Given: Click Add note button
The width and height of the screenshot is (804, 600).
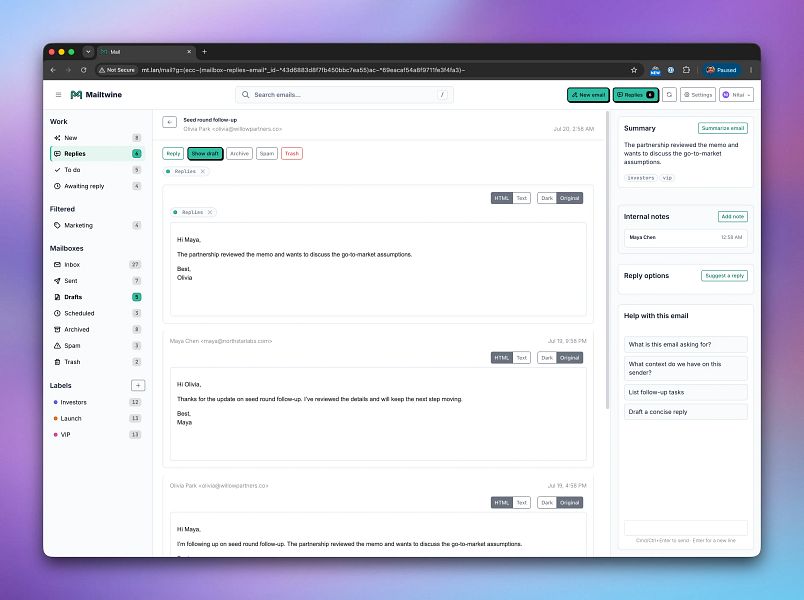Looking at the screenshot, I should [733, 216].
